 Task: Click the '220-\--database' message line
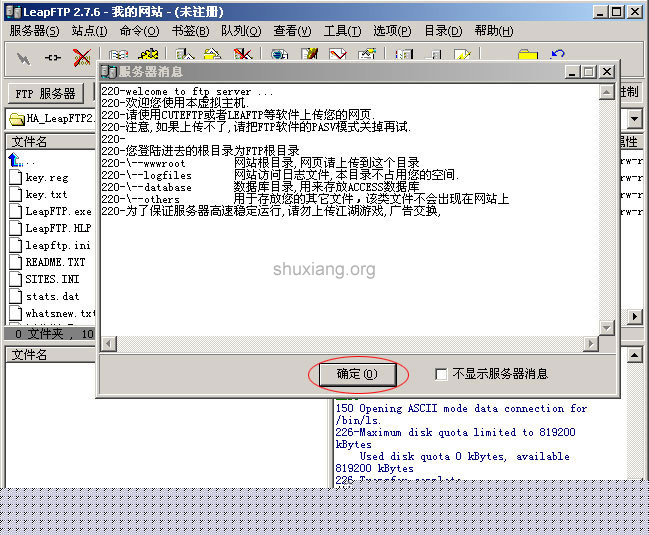click(x=261, y=187)
